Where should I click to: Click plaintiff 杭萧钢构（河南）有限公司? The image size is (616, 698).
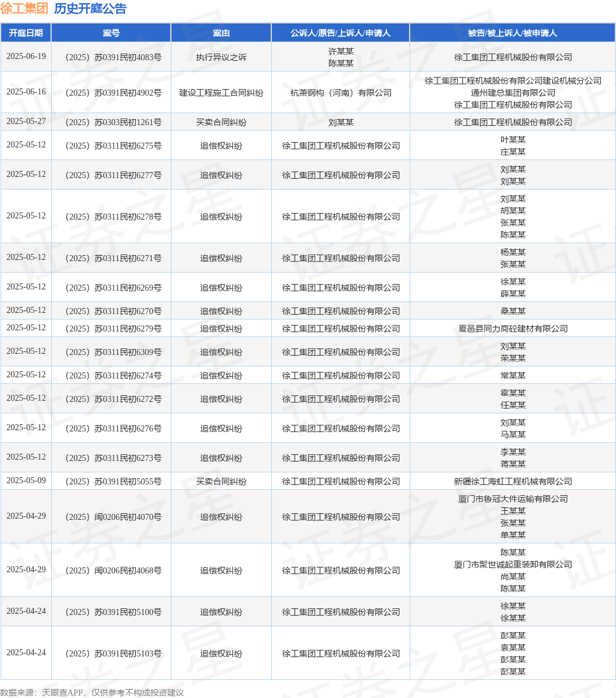[341, 93]
